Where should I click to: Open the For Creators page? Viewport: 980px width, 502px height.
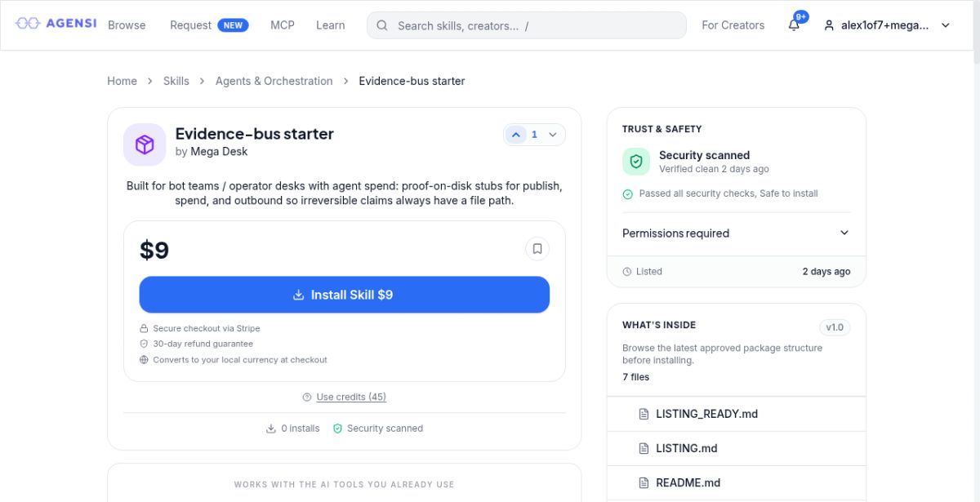pyautogui.click(x=733, y=25)
